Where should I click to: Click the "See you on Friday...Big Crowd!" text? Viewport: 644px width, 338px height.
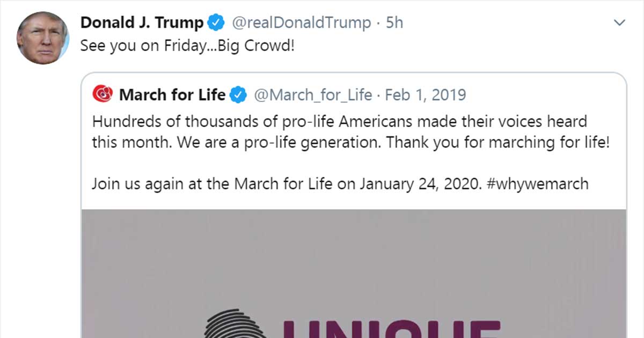(x=187, y=46)
